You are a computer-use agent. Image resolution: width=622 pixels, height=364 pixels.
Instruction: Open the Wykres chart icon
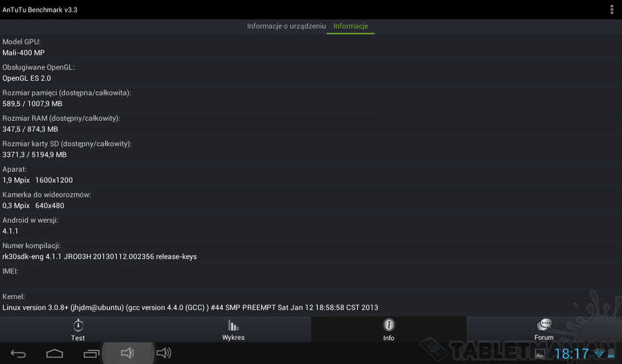pos(234,325)
